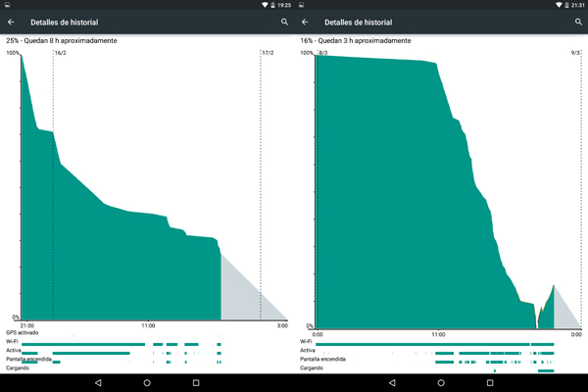Viewport: 588px width, 392px height.
Task: Tap Wi-Fi status icon beside 21:31
Action: click(559, 5)
